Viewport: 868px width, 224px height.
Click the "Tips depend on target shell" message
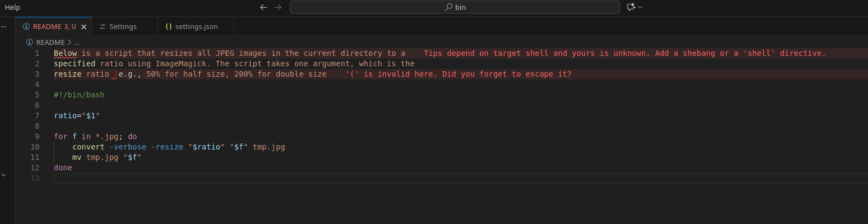pyautogui.click(x=624, y=53)
